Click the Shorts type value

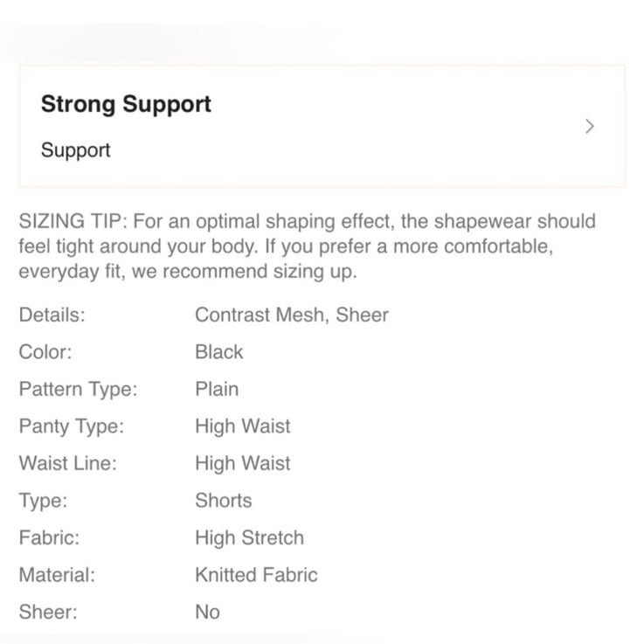coord(224,501)
